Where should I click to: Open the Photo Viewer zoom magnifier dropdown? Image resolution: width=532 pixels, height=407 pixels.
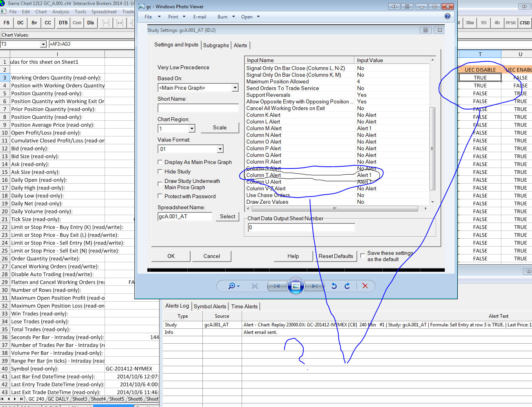pyautogui.click(x=234, y=286)
